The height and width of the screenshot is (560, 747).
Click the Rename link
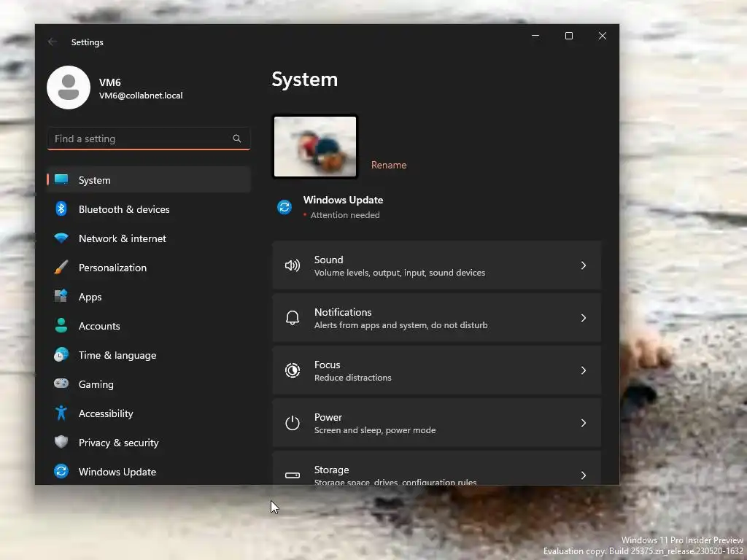(389, 165)
